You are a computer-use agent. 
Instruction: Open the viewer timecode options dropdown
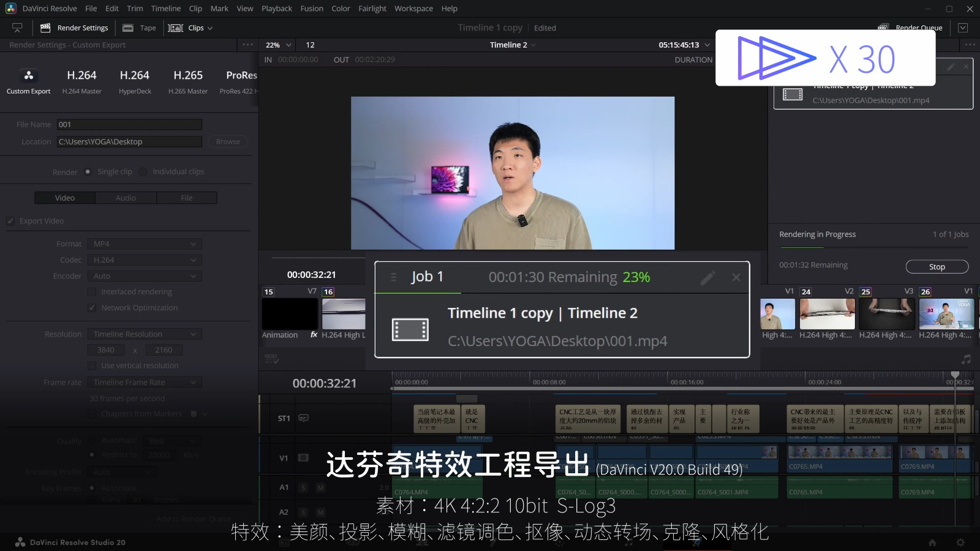[x=707, y=45]
